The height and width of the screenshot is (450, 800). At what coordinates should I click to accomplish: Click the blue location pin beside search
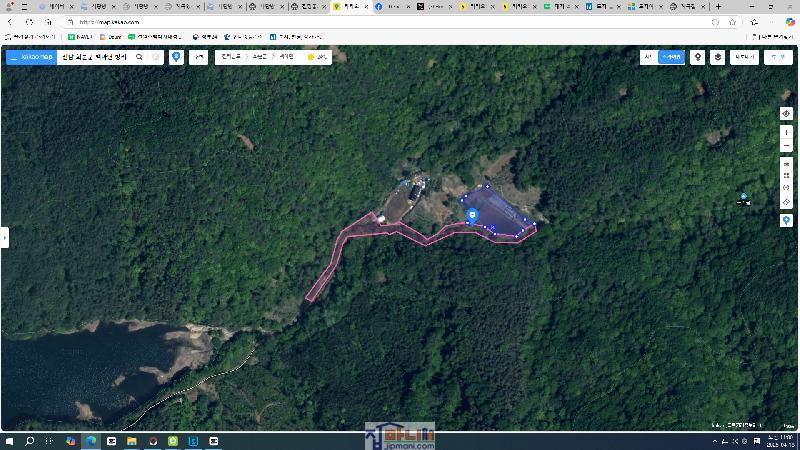[x=176, y=58]
